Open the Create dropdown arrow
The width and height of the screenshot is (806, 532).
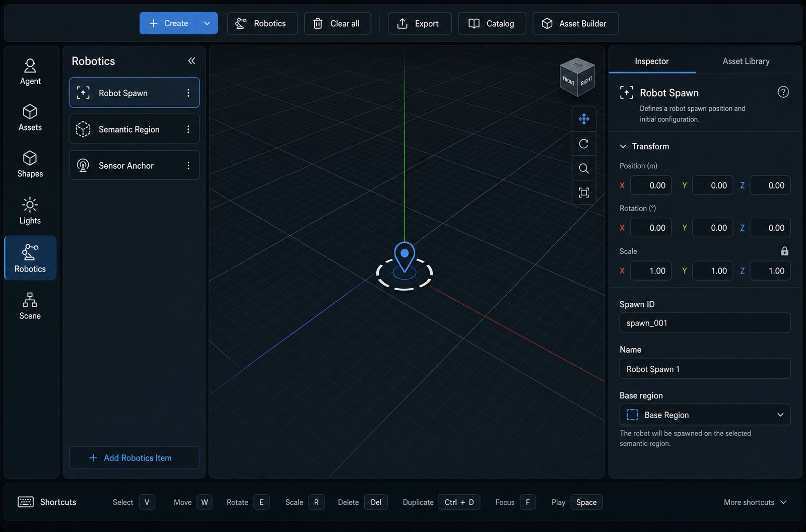coord(207,23)
